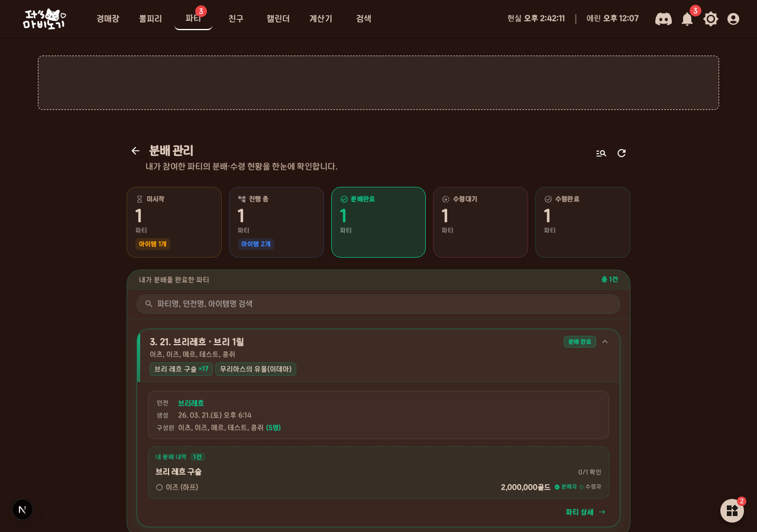Open the 경매장 menu

pos(108,18)
